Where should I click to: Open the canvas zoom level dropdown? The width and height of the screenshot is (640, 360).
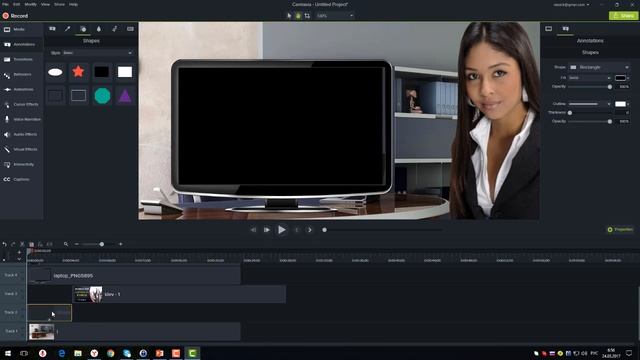[335, 16]
